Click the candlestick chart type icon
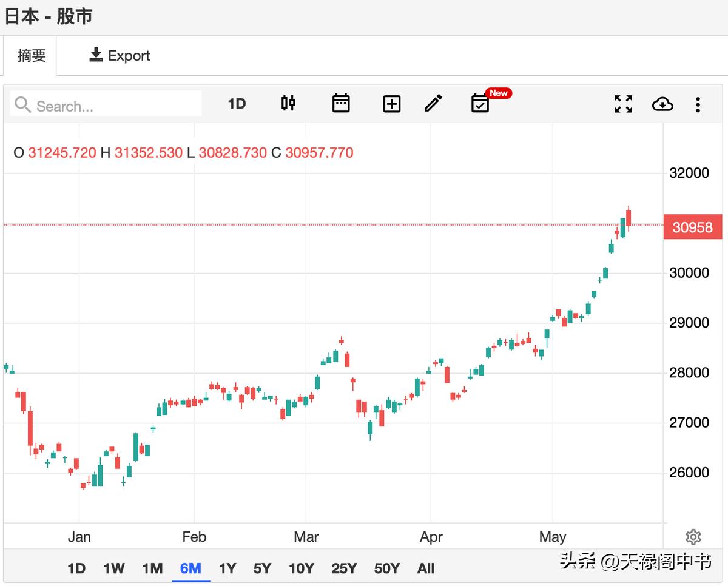This screenshot has height=586, width=728. pos(288,104)
